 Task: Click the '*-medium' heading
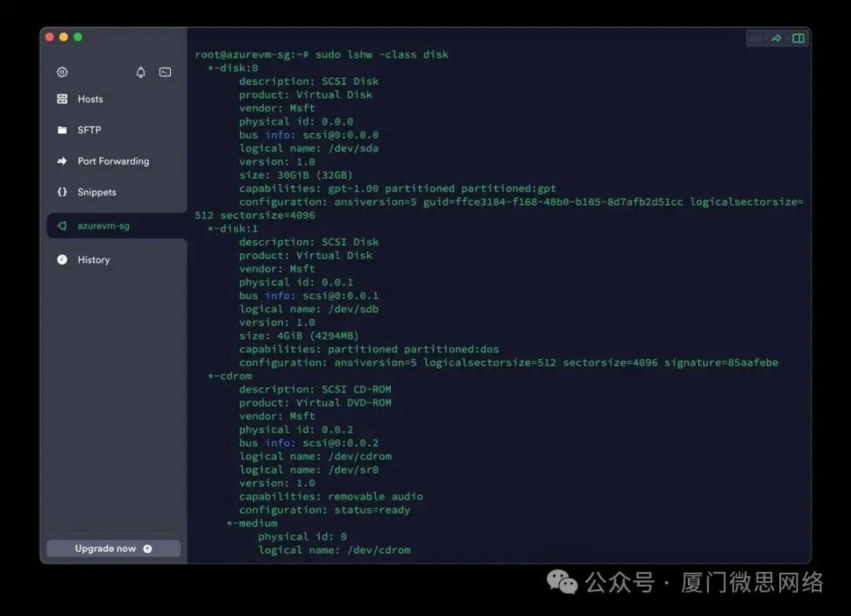coord(252,523)
